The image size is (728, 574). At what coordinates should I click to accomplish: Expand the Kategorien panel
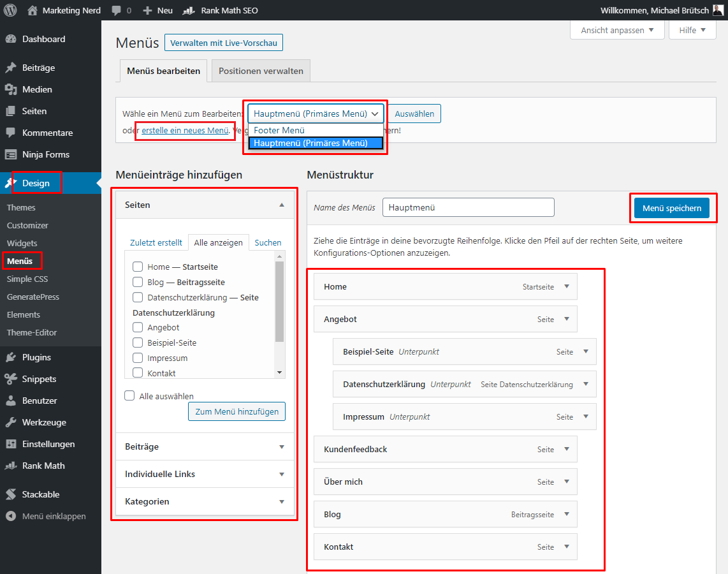(x=205, y=501)
